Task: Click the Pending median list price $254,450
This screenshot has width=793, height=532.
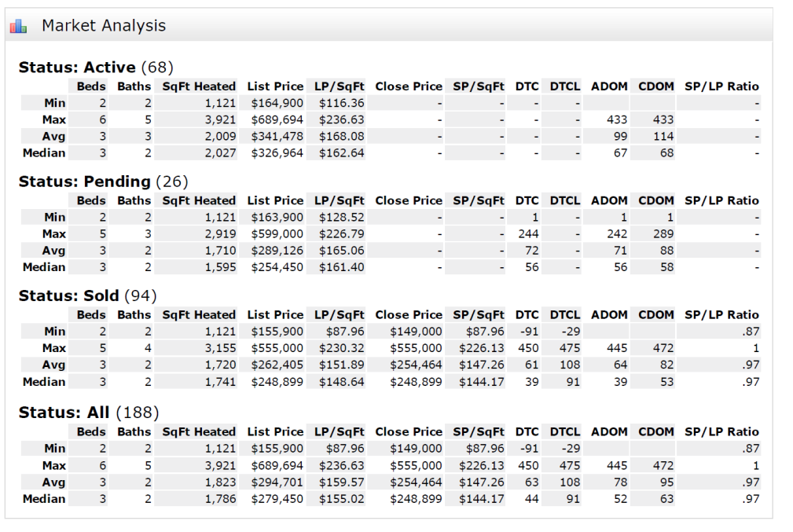Action: (x=277, y=267)
